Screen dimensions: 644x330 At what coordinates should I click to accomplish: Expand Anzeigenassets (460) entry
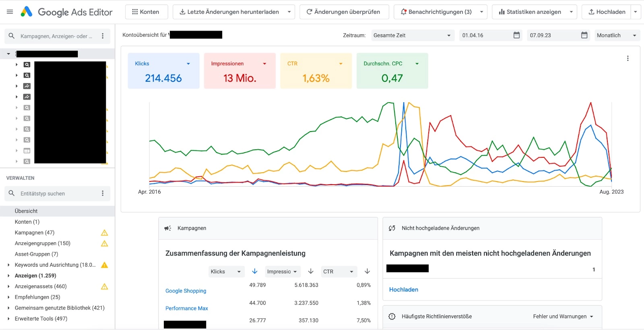[8, 287]
